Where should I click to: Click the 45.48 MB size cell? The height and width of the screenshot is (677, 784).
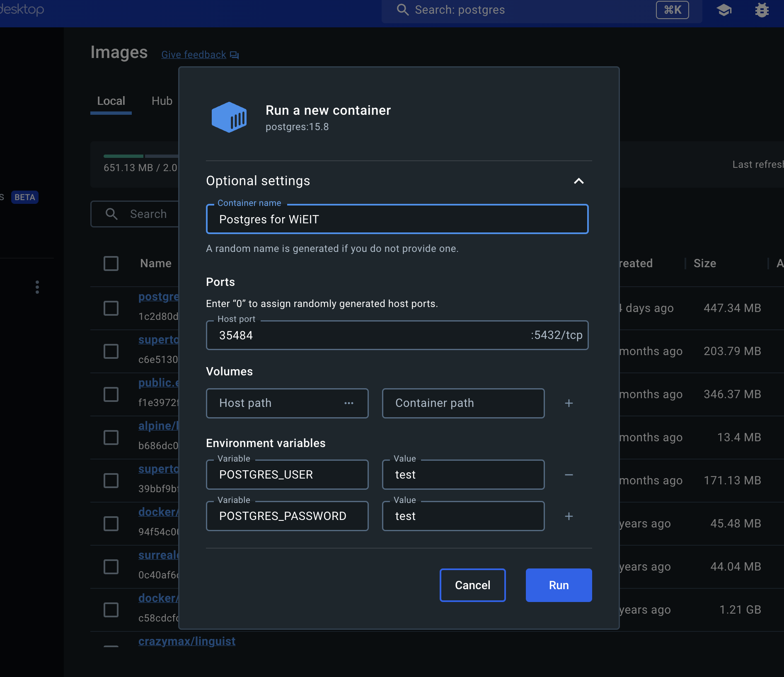click(736, 524)
